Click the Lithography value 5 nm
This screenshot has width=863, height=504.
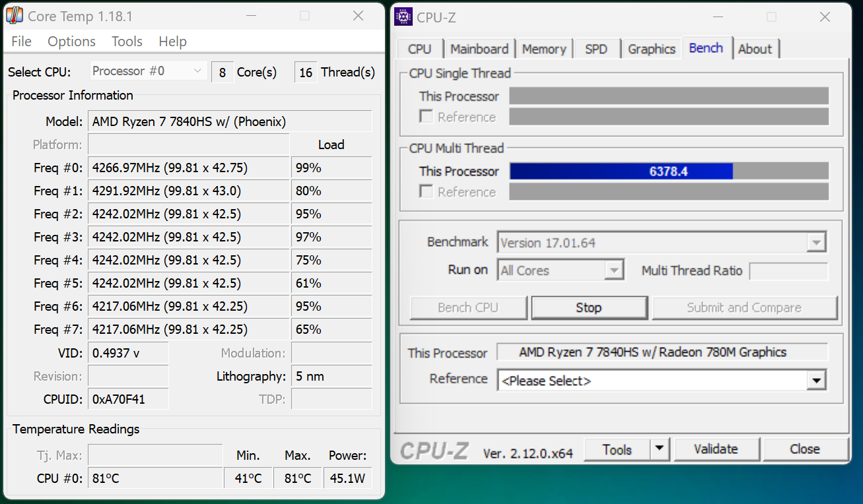(331, 377)
